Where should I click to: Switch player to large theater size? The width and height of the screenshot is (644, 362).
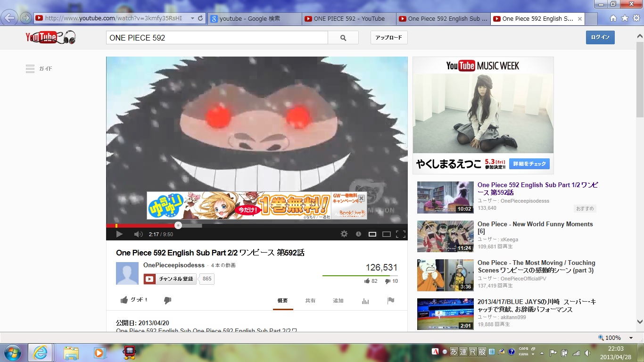tap(387, 234)
